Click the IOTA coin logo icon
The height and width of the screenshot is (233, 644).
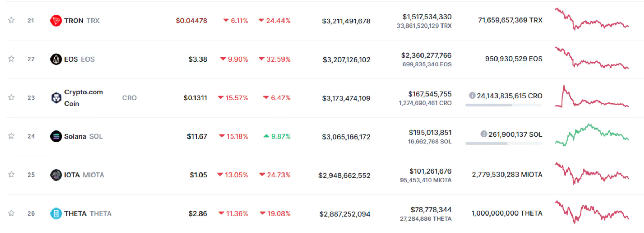[x=56, y=175]
